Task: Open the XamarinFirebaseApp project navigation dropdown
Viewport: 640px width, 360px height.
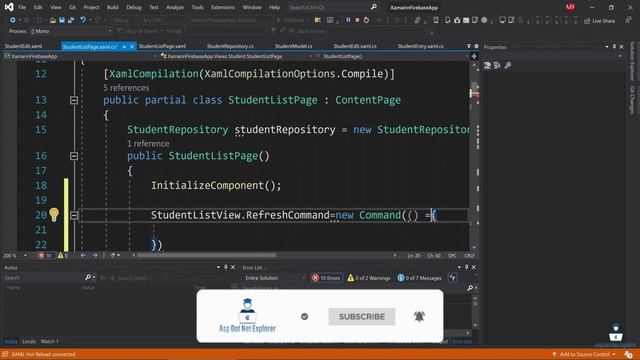Action: point(80,56)
